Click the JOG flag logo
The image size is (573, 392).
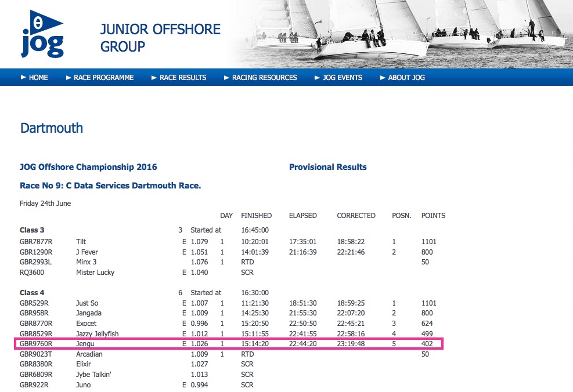click(42, 34)
